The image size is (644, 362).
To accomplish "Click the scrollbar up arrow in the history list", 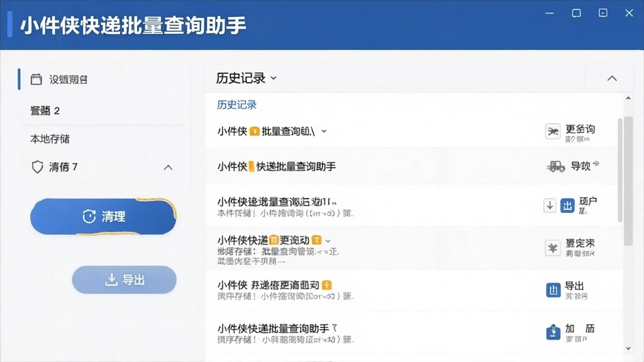I will coord(628,98).
